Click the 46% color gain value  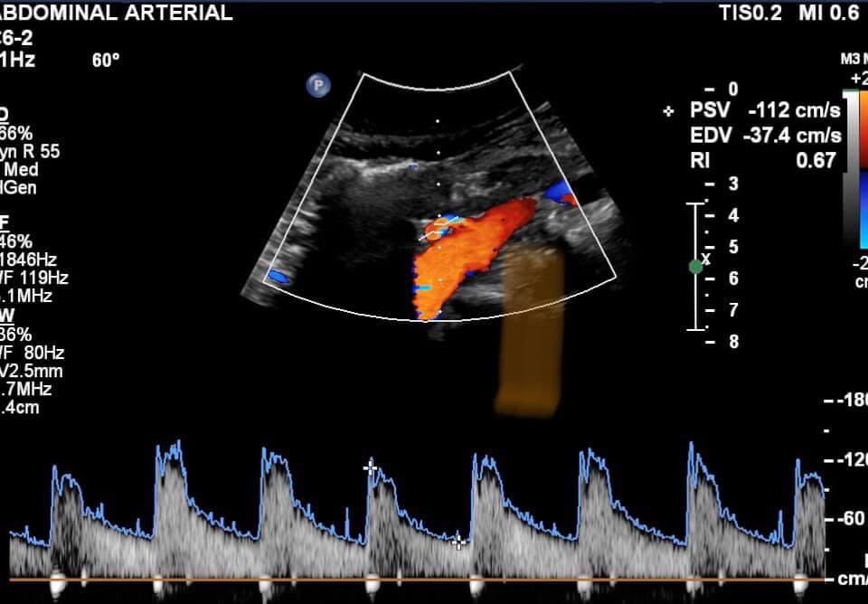pyautogui.click(x=16, y=241)
